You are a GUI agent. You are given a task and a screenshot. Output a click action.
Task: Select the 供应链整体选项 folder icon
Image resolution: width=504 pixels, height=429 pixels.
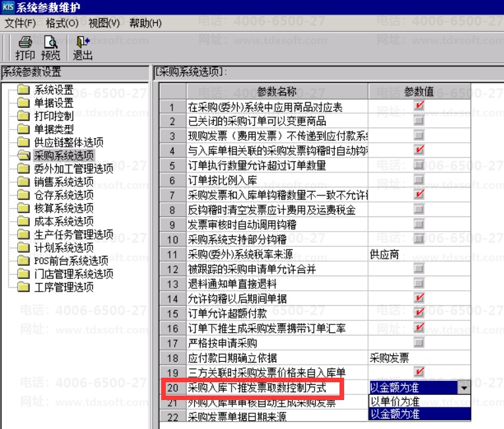[x=23, y=141]
